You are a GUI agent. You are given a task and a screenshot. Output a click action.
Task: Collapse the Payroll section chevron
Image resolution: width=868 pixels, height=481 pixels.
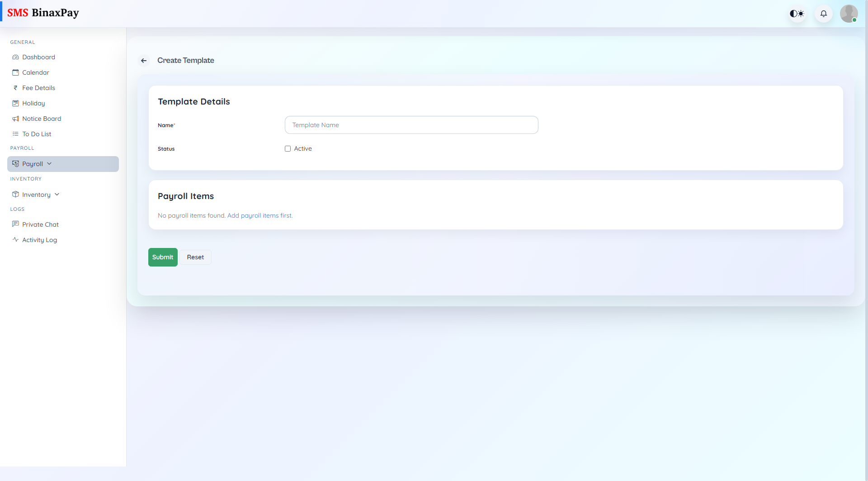click(x=49, y=164)
